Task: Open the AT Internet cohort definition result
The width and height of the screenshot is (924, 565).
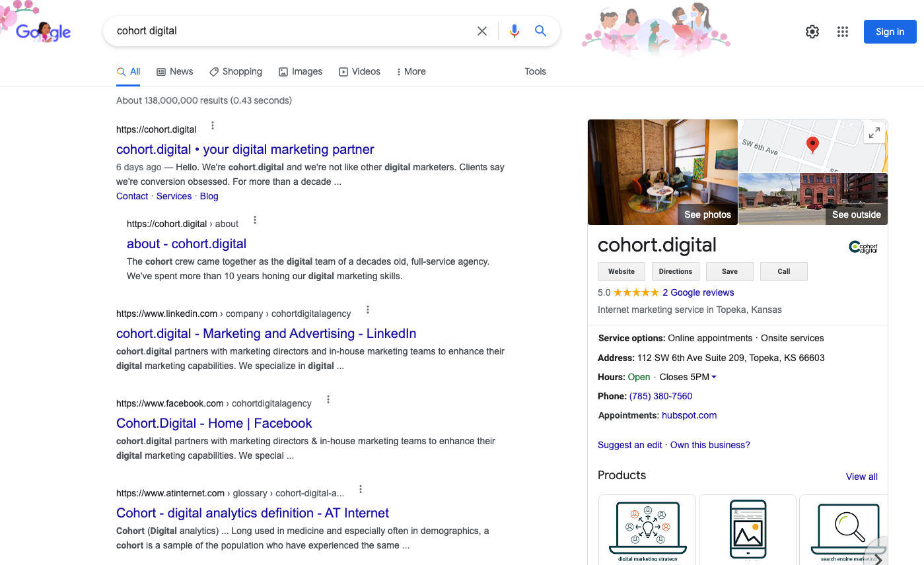Action: tap(252, 513)
